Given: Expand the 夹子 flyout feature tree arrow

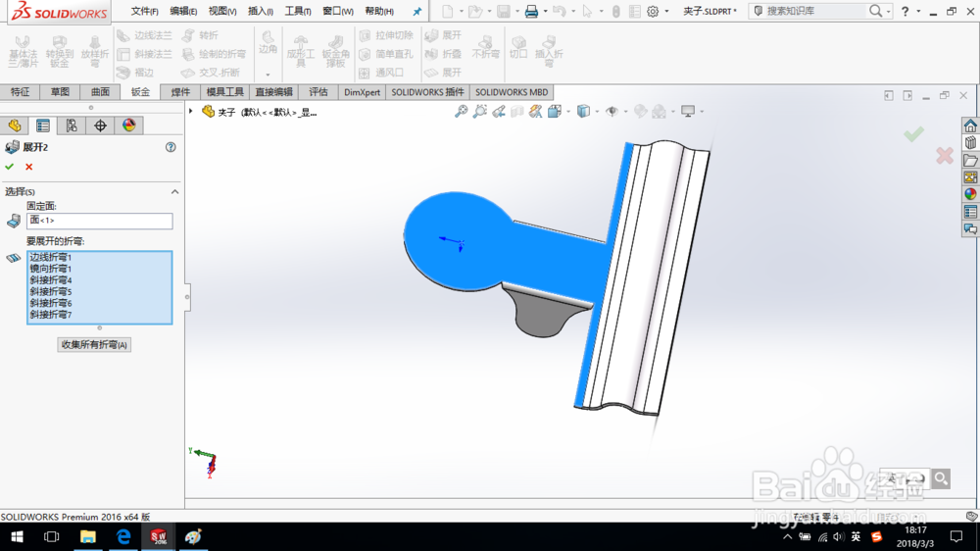Looking at the screenshot, I should (191, 112).
